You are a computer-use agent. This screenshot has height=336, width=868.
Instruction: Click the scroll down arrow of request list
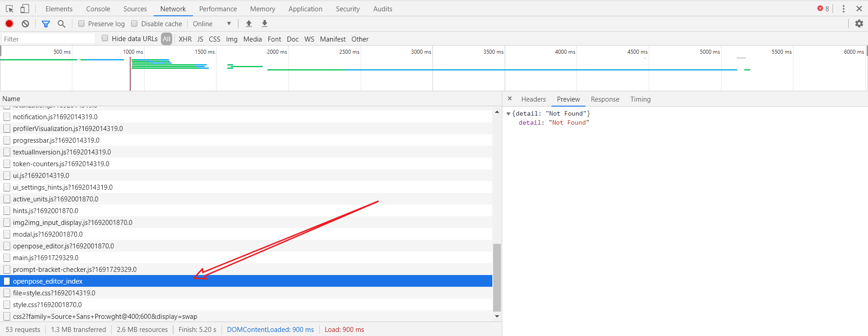(x=497, y=316)
